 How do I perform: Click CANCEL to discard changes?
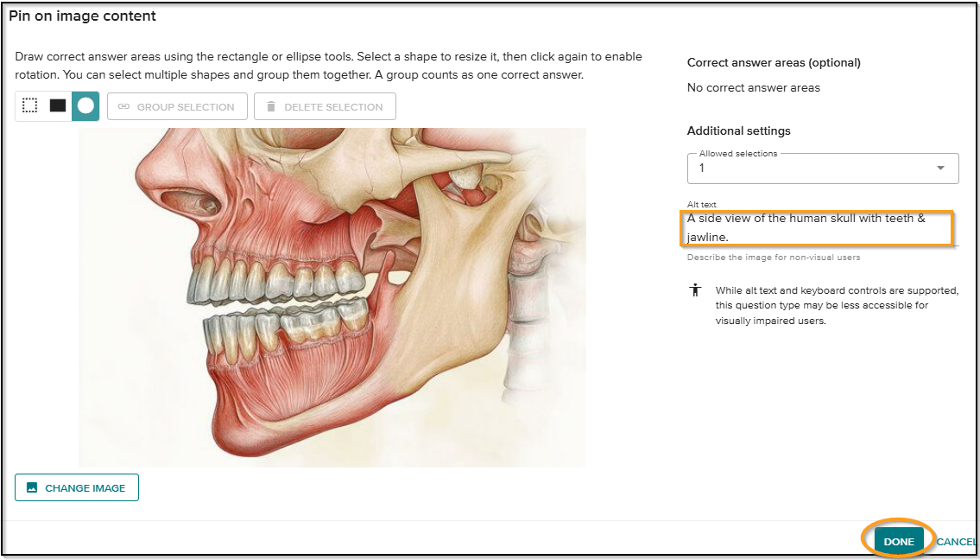pyautogui.click(x=958, y=541)
